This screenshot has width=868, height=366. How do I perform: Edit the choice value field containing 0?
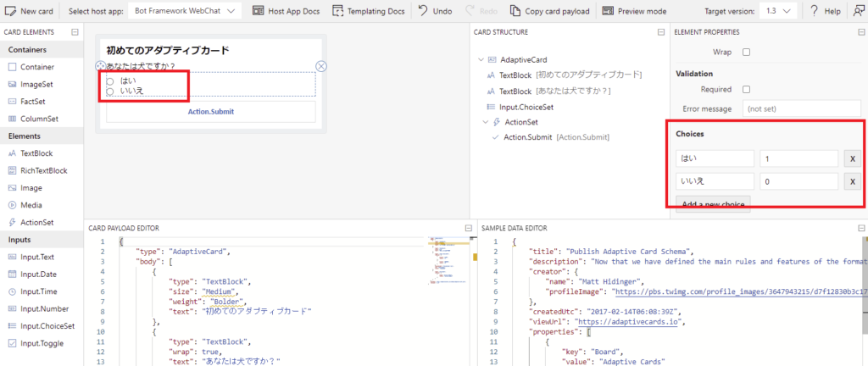click(798, 180)
